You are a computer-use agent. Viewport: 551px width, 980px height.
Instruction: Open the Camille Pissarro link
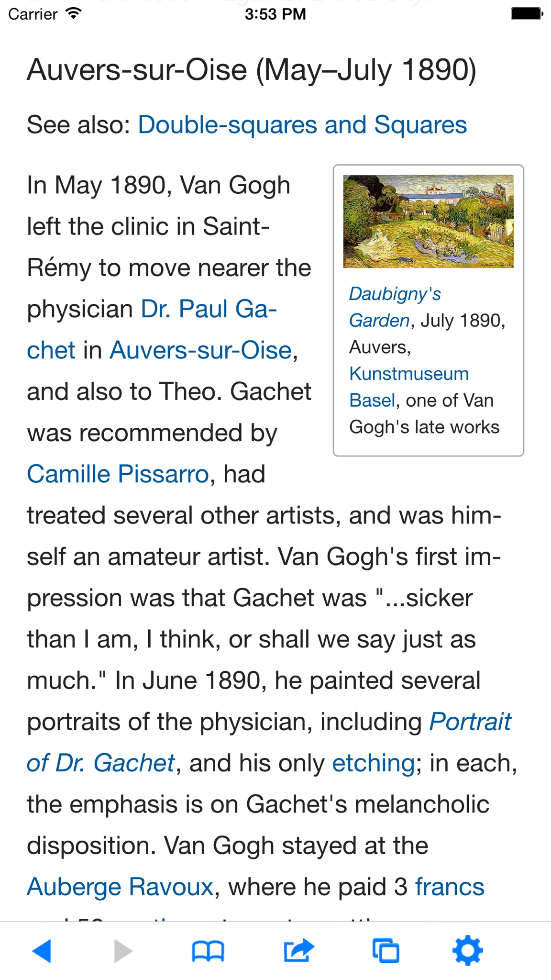[x=118, y=474]
